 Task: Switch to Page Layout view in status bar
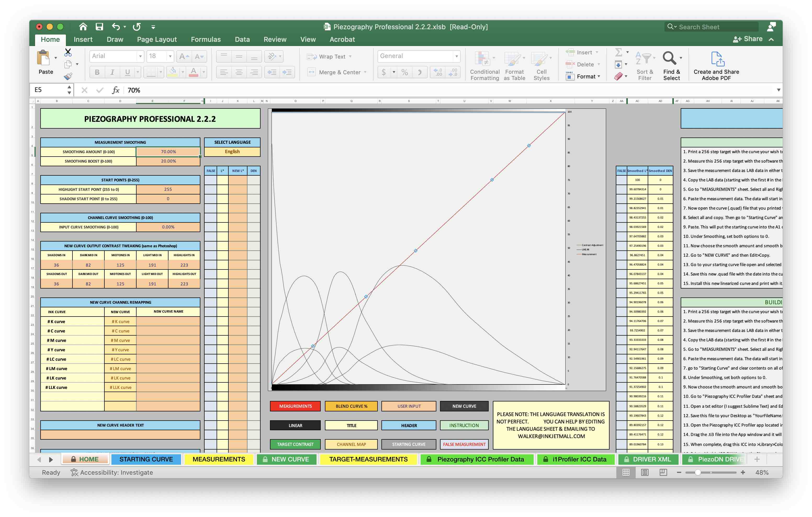(644, 472)
